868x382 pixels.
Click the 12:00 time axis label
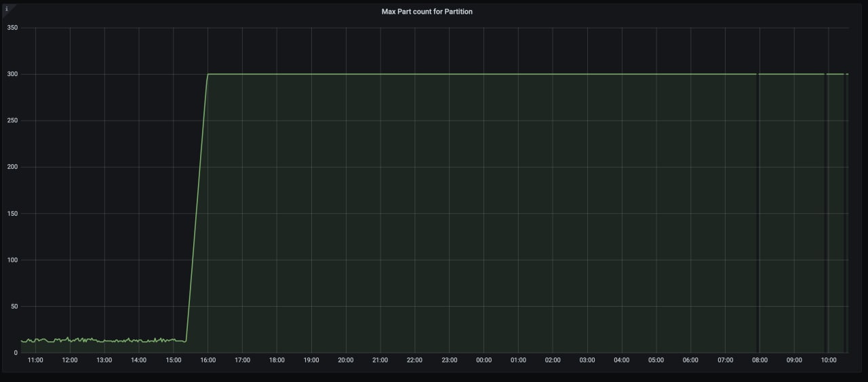(x=70, y=360)
